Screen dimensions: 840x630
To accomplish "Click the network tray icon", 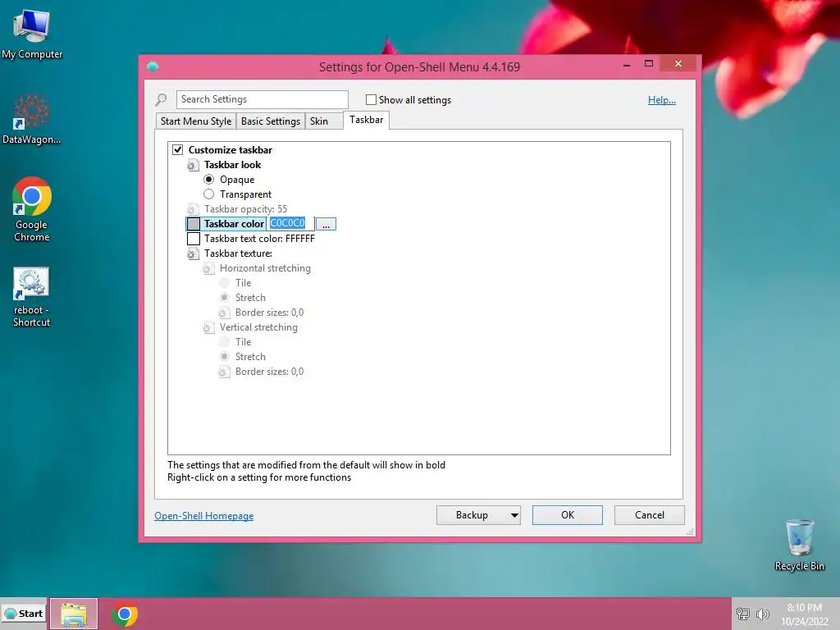I will pyautogui.click(x=743, y=614).
